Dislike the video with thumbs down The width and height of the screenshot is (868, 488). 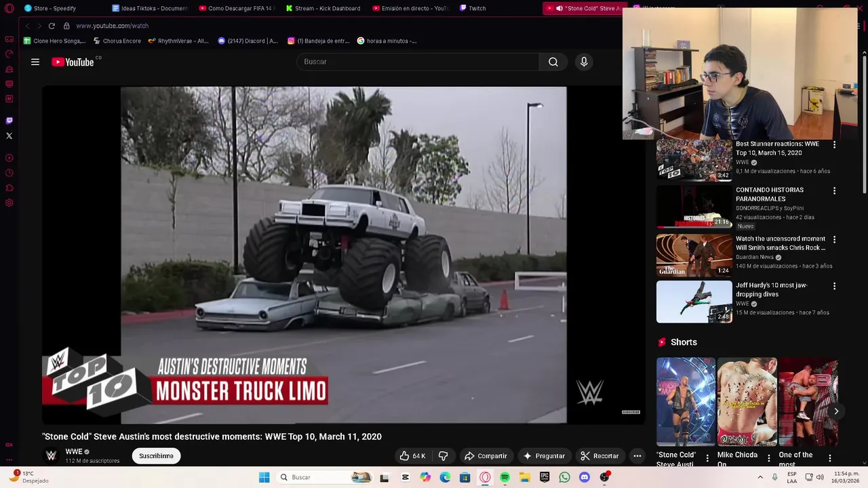pyautogui.click(x=443, y=456)
